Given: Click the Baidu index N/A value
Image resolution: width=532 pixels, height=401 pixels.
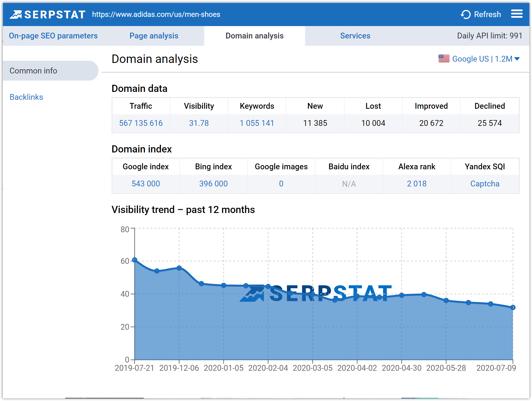Looking at the screenshot, I should pos(349,184).
